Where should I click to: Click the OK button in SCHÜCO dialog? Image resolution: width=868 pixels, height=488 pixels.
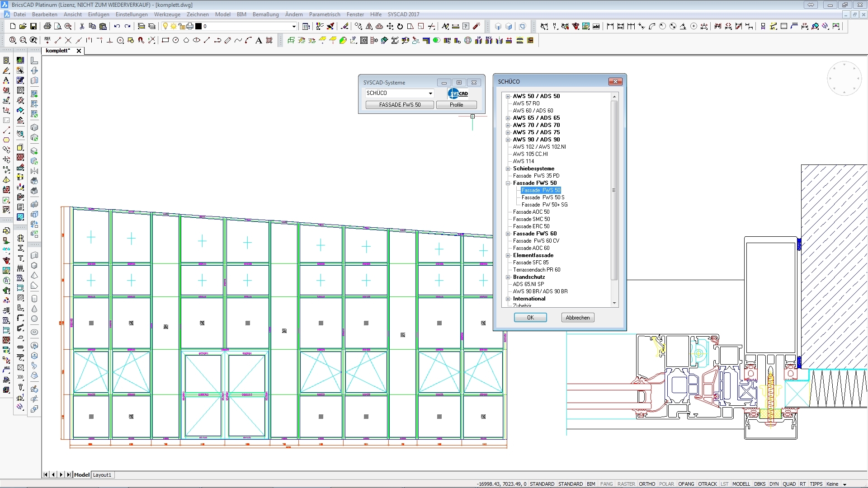tap(530, 318)
